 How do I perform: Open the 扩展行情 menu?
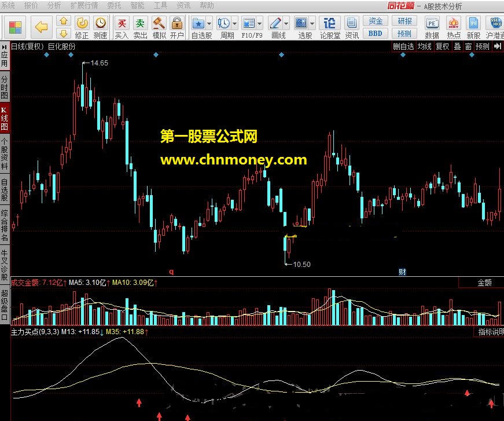[x=84, y=5]
